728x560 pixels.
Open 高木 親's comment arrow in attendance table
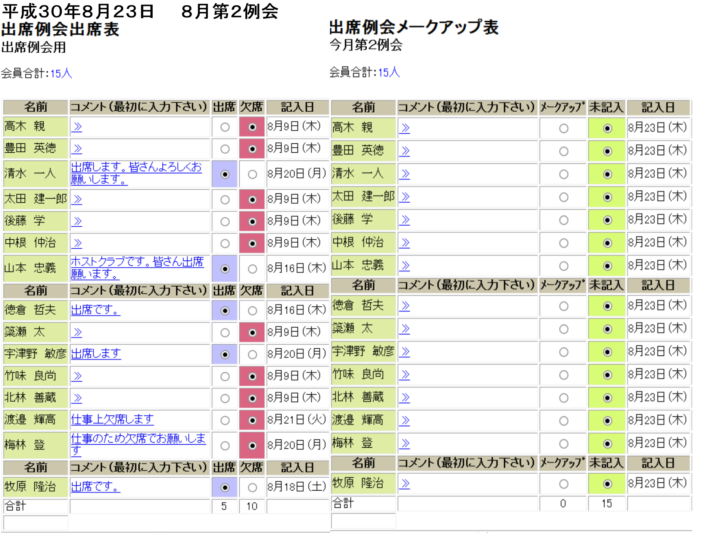click(x=77, y=127)
